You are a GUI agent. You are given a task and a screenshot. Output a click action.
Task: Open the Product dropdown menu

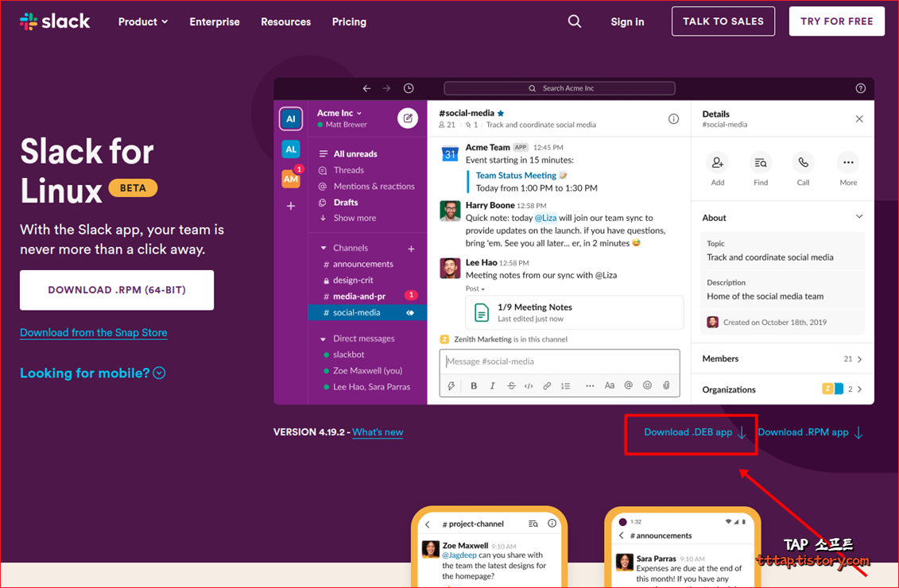(143, 21)
